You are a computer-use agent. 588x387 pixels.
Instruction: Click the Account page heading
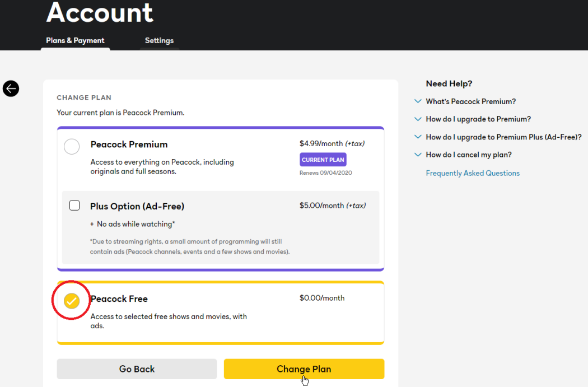pos(100,12)
